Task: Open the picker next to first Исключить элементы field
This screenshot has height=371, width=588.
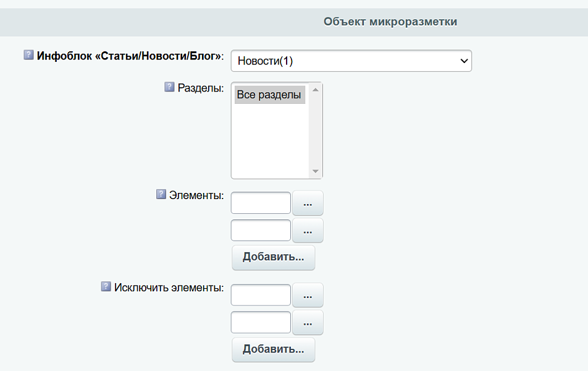Action: coord(308,295)
